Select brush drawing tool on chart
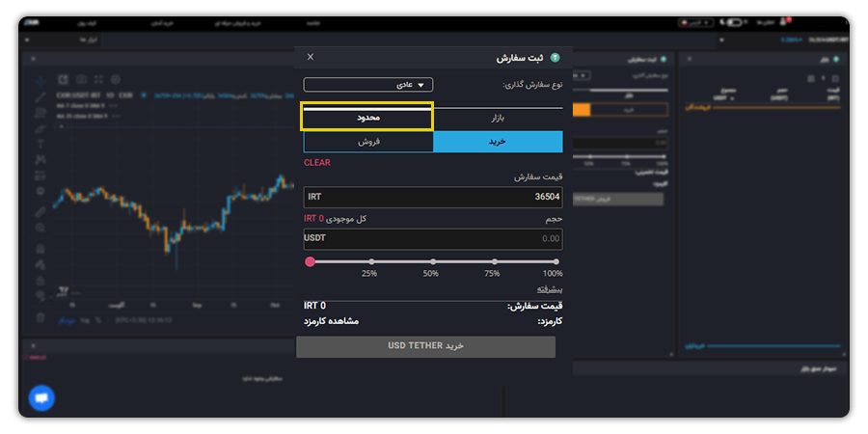The height and width of the screenshot is (434, 868). pos(40,128)
